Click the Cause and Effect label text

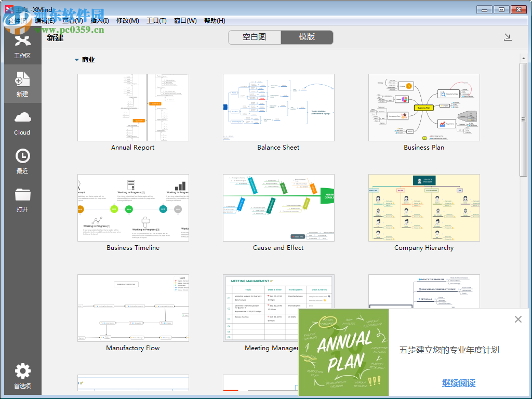point(278,248)
